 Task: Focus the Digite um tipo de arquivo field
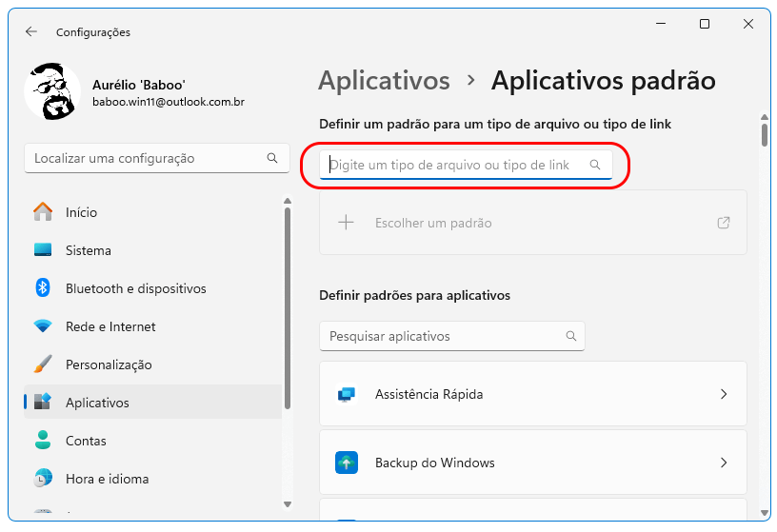tap(466, 165)
